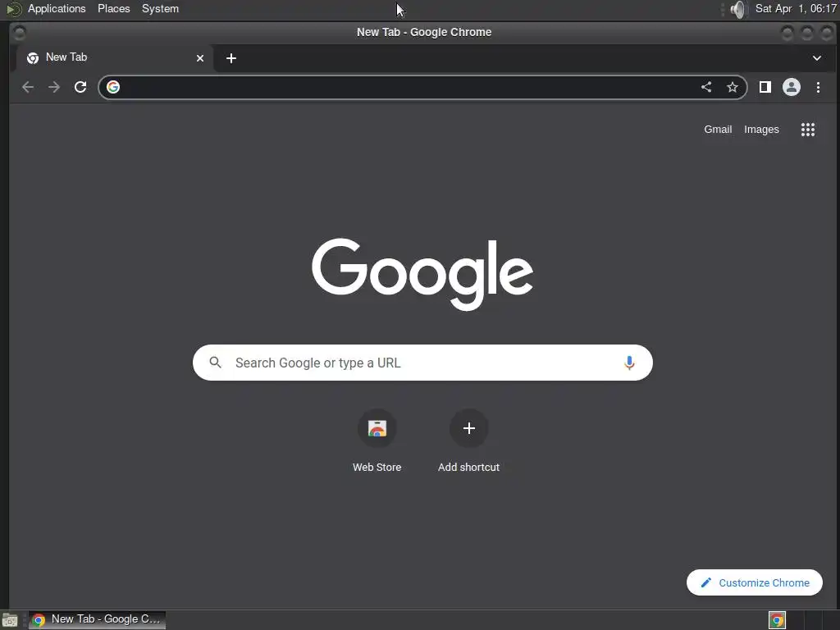Open the three-dot Chrome menu
Image resolution: width=840 pixels, height=630 pixels.
tap(818, 87)
